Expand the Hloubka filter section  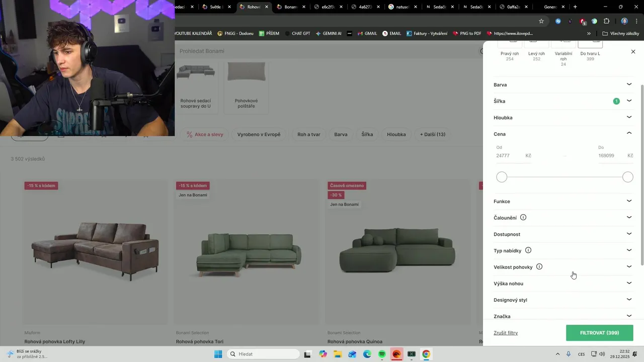[562, 118]
